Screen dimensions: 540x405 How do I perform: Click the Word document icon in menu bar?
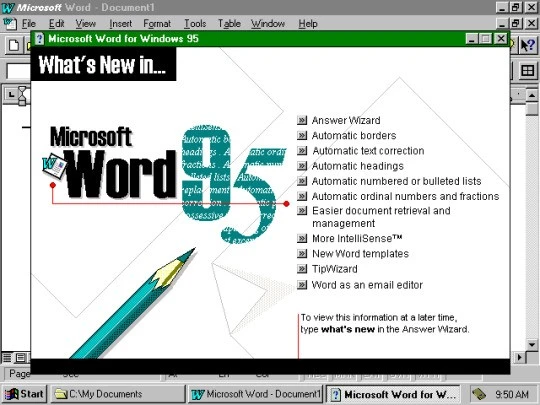click(10, 23)
